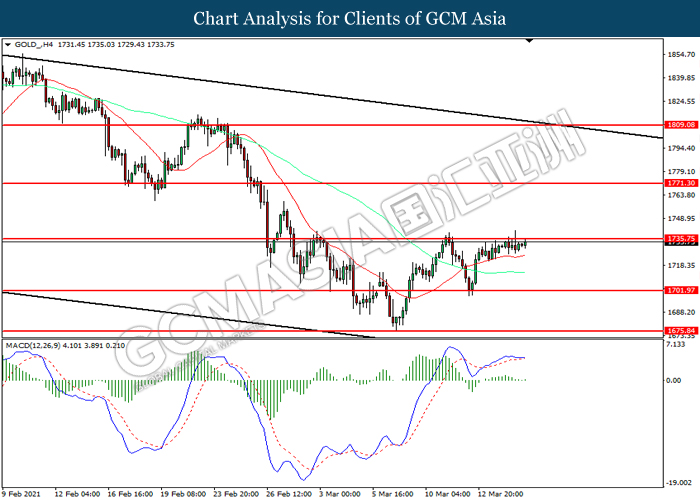Click the GOLD_,H4 symbol label
The height and width of the screenshot is (500, 700).
coord(33,45)
